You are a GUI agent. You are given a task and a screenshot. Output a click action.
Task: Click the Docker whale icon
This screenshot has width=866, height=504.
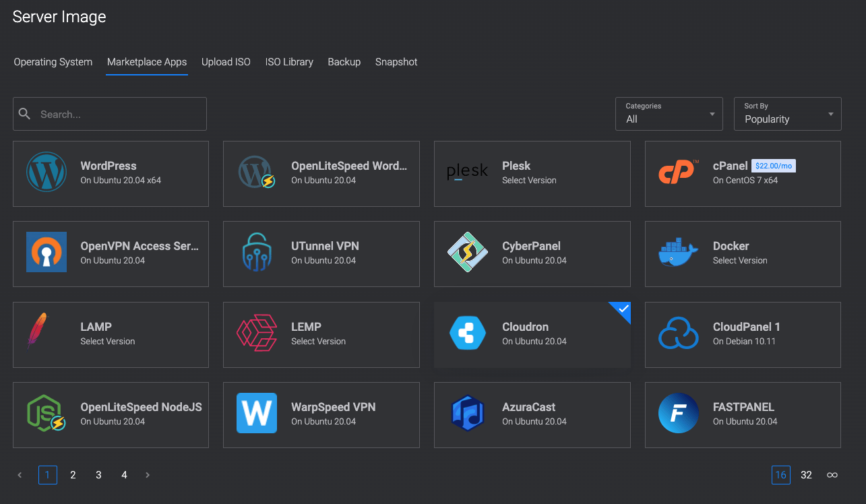coord(679,252)
